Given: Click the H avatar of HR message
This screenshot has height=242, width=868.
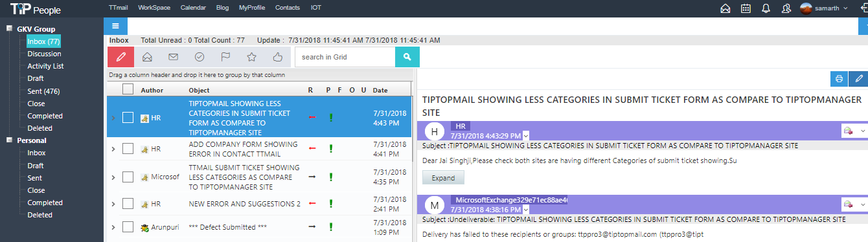Looking at the screenshot, I should tap(435, 132).
